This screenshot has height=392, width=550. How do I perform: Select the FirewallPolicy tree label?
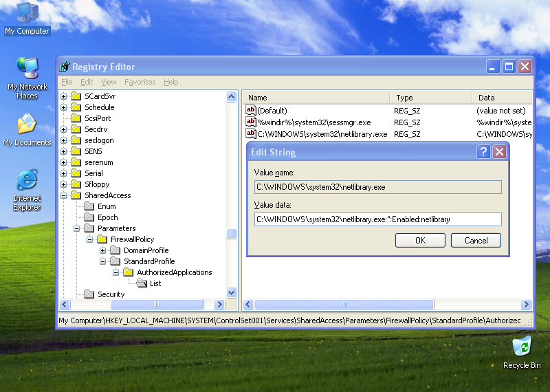click(x=132, y=239)
